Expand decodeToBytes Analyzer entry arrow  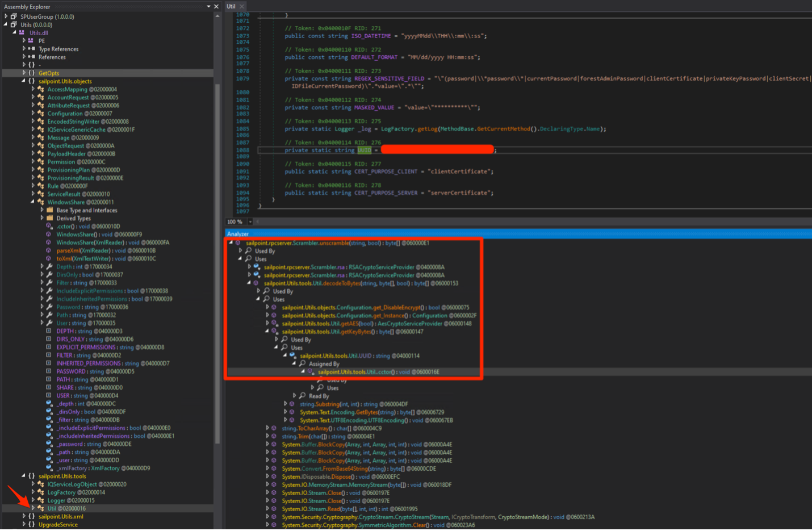pyautogui.click(x=249, y=283)
